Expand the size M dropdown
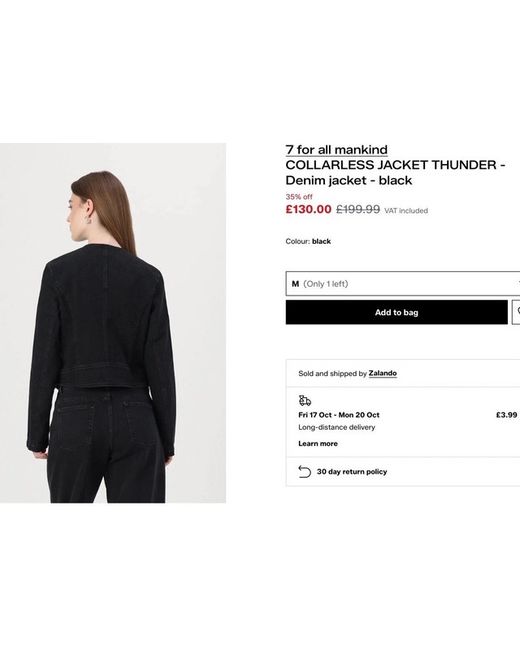Screen dimensions: 520x650 tap(403, 284)
